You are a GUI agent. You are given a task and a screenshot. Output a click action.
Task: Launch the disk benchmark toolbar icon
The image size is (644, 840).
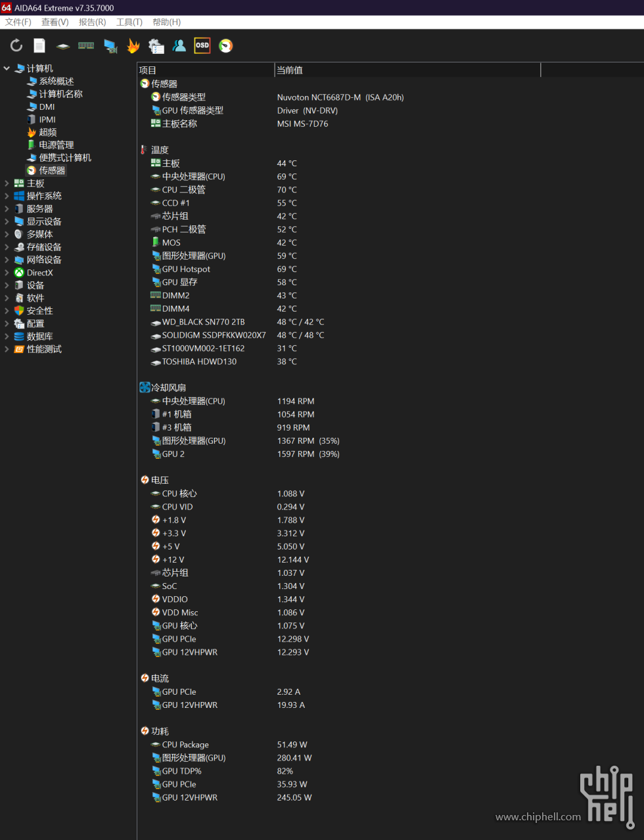63,46
